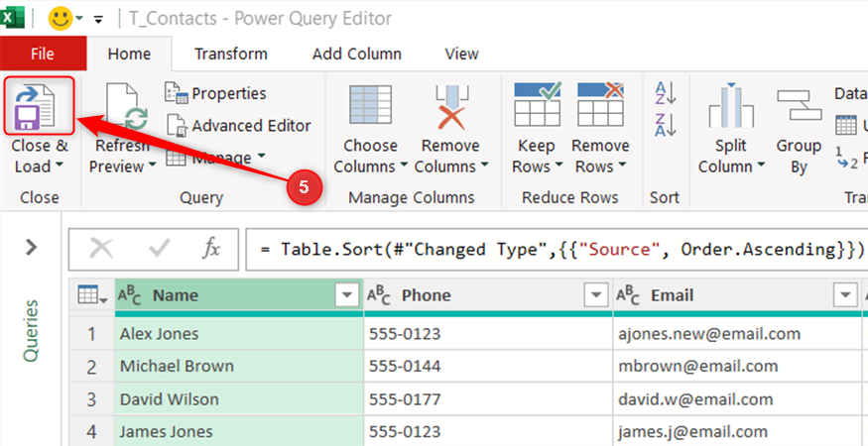Screen dimensions: 868x446
Task: Expand the Remove Columns dropdown
Action: click(x=485, y=166)
